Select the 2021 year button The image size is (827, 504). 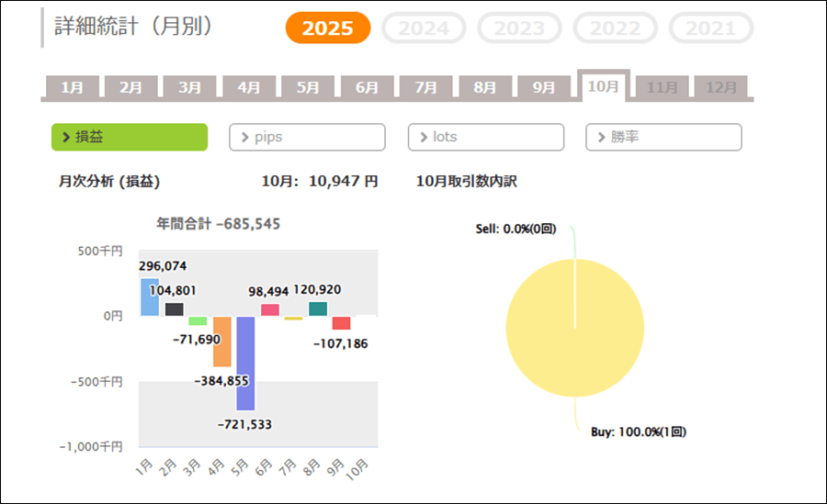click(x=710, y=28)
